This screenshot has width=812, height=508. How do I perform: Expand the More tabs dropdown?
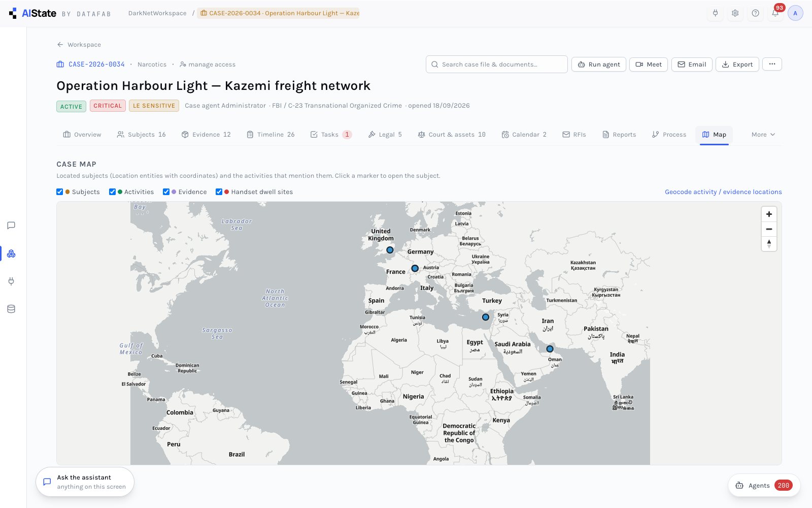(x=763, y=135)
